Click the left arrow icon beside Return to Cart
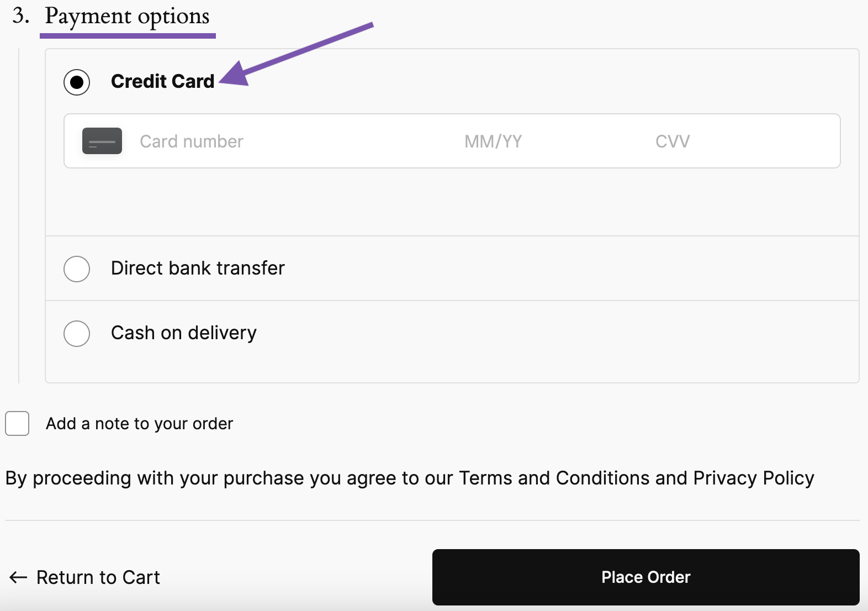This screenshot has width=868, height=611. coord(18,577)
